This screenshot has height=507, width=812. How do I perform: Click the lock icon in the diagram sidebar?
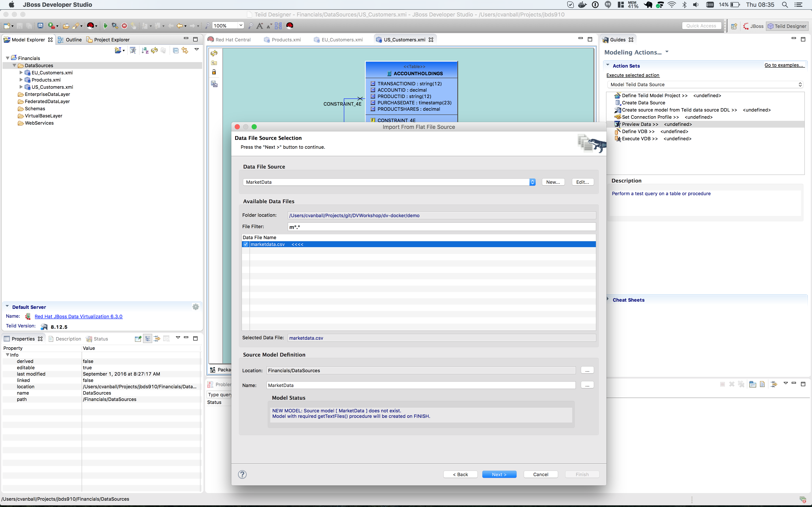click(214, 72)
